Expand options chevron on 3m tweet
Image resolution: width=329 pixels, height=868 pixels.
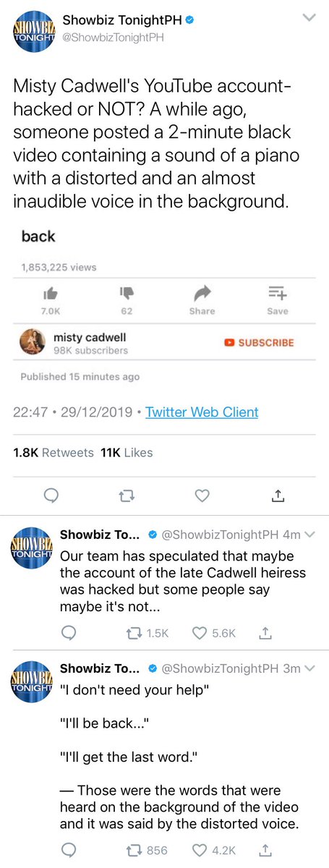pyautogui.click(x=310, y=669)
